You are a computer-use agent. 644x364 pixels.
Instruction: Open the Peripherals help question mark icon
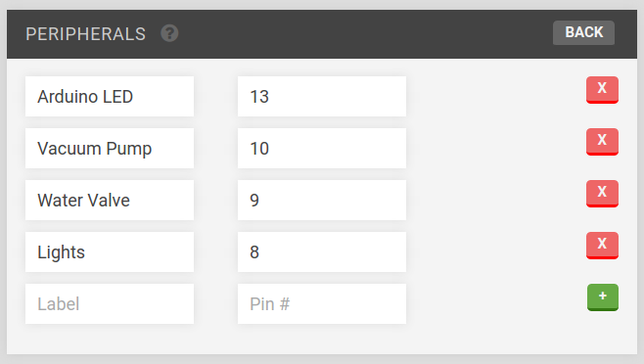click(x=169, y=33)
